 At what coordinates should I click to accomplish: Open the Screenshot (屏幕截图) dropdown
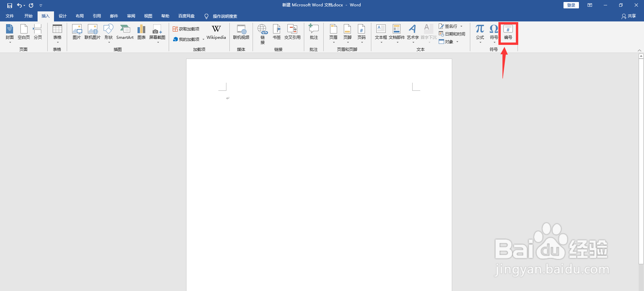pyautogui.click(x=157, y=33)
